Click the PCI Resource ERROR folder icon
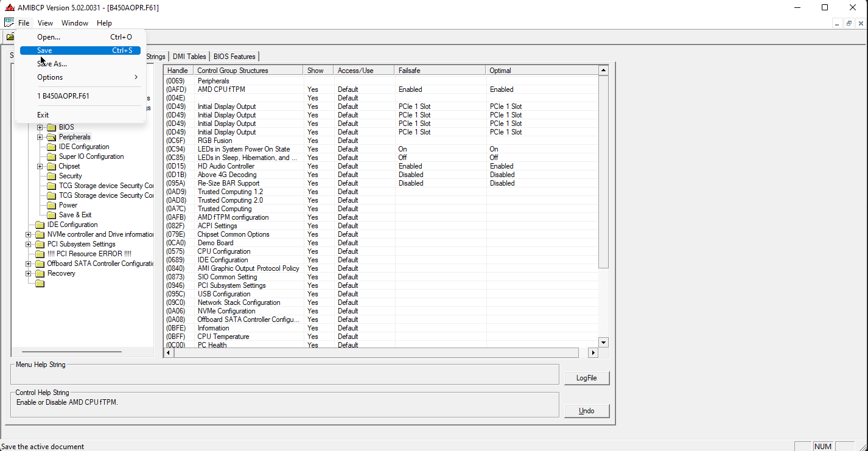Viewport: 868px width, 451px height. pos(40,254)
